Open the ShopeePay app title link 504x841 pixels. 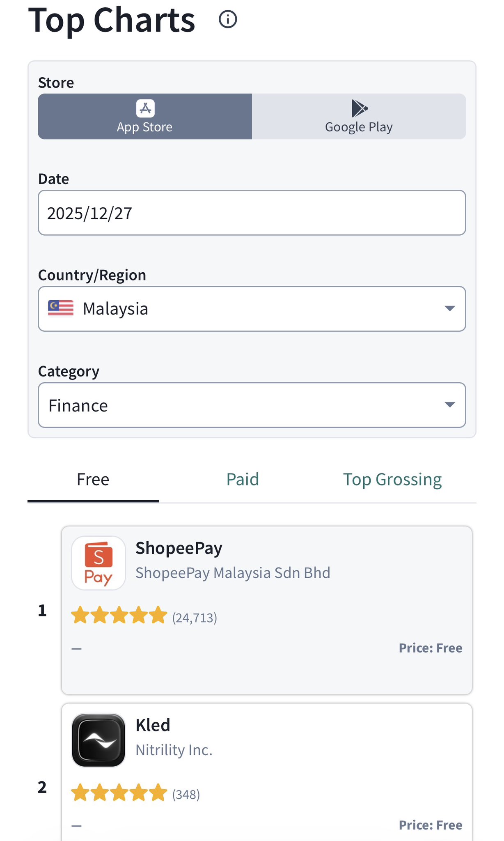pyautogui.click(x=179, y=548)
